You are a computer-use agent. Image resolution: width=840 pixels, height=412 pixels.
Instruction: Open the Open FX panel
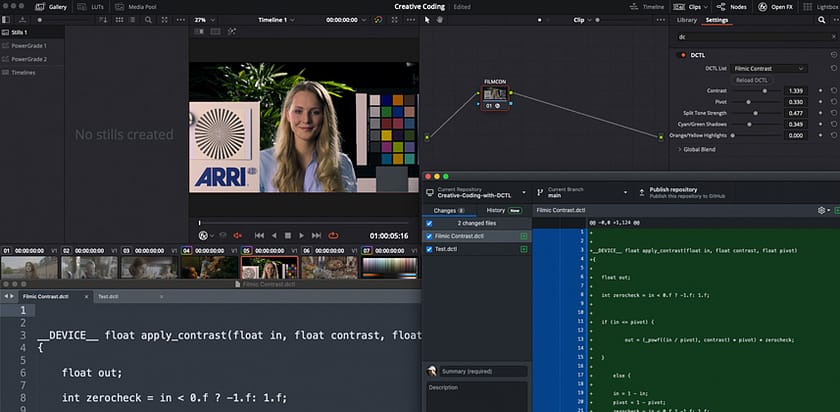point(775,7)
